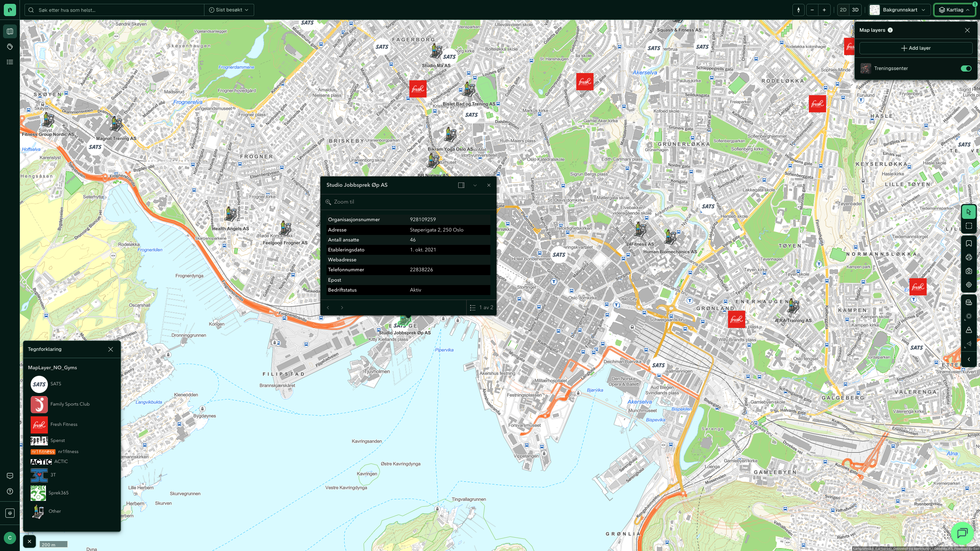The width and height of the screenshot is (980, 551).
Task: Click the Sprek365 legend entry
Action: point(50,493)
